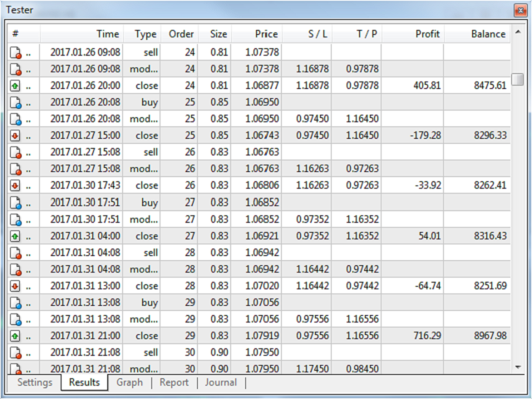This screenshot has width=532, height=399.
Task: Switch to the Graph tab
Action: pyautogui.click(x=129, y=383)
